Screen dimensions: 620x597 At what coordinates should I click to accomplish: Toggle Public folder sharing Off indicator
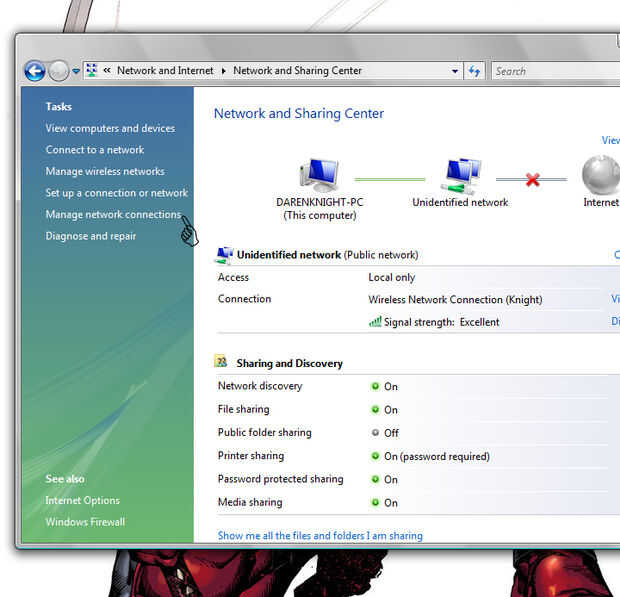pos(375,433)
